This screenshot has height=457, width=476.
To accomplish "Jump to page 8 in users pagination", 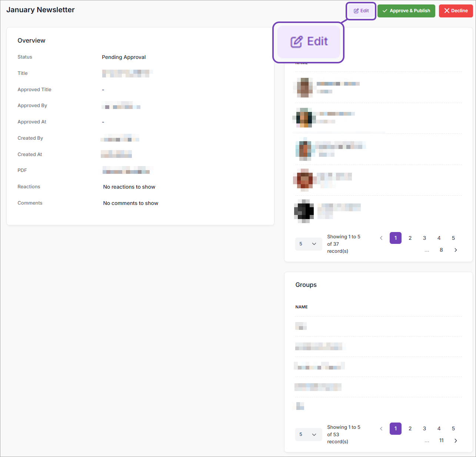I will point(441,250).
